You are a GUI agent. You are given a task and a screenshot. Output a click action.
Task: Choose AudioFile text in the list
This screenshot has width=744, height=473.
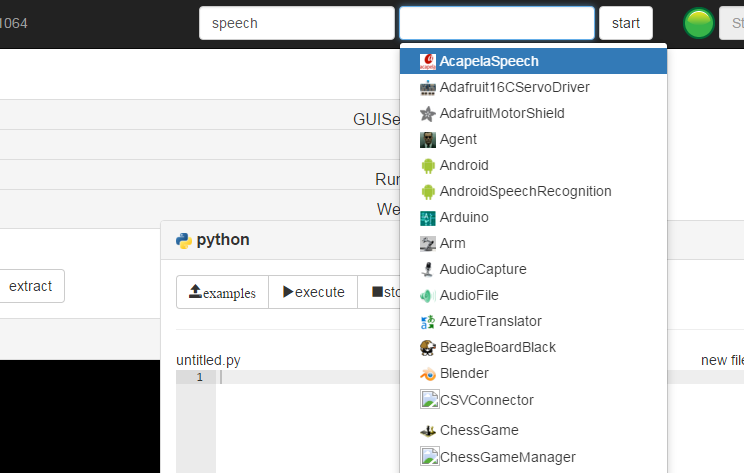[x=469, y=295]
